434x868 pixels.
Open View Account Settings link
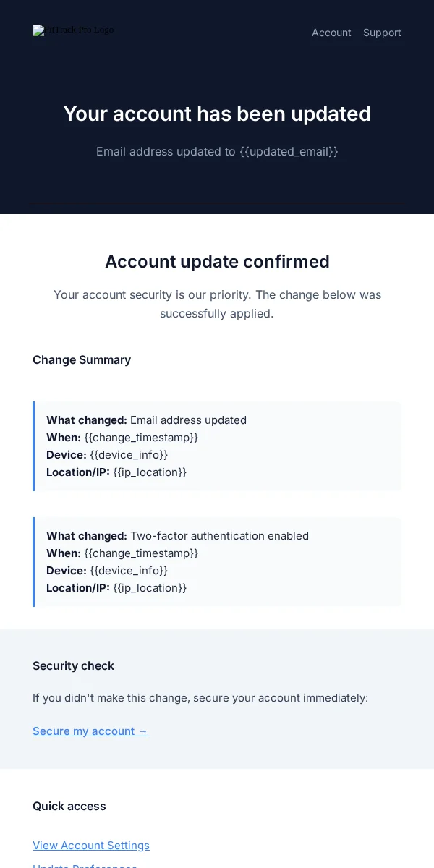click(x=91, y=846)
